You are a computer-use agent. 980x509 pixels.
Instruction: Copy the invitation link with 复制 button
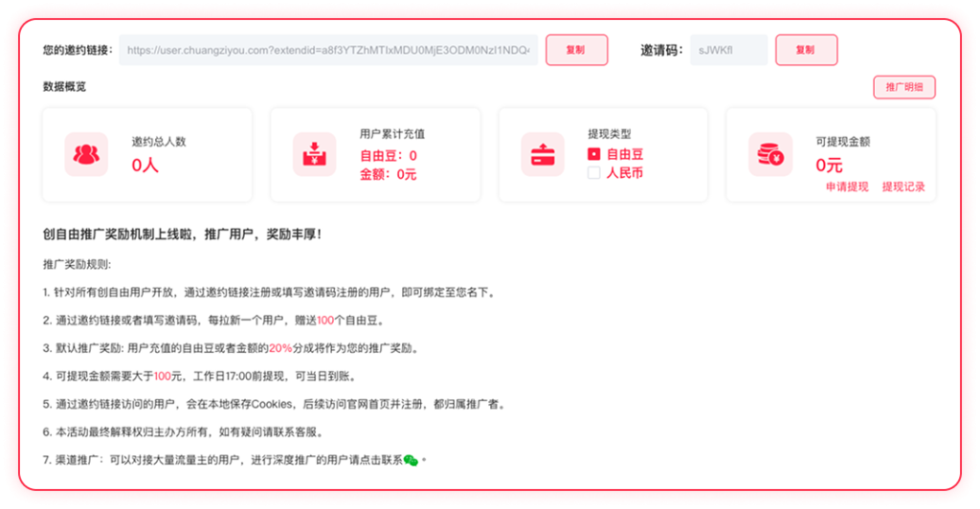coord(576,50)
